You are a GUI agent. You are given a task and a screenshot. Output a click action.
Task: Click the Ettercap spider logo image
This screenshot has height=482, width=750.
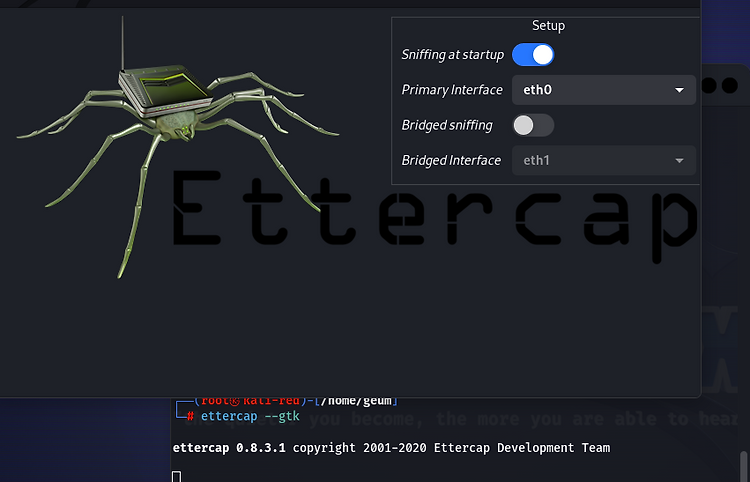[x=177, y=147]
